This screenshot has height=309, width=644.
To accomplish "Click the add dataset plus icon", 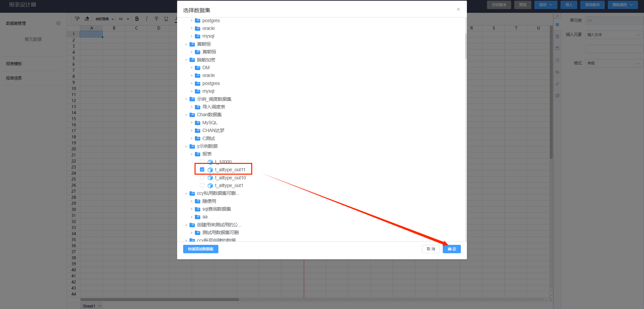I will tap(58, 23).
